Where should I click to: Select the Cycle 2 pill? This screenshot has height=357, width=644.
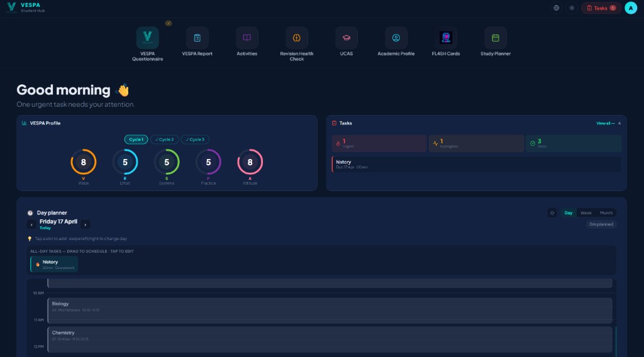[164, 140]
